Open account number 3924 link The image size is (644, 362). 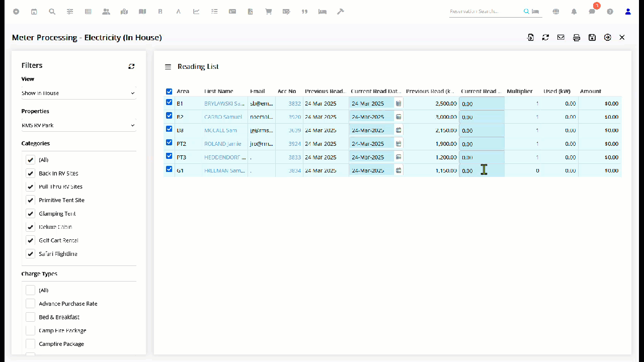coord(295,144)
